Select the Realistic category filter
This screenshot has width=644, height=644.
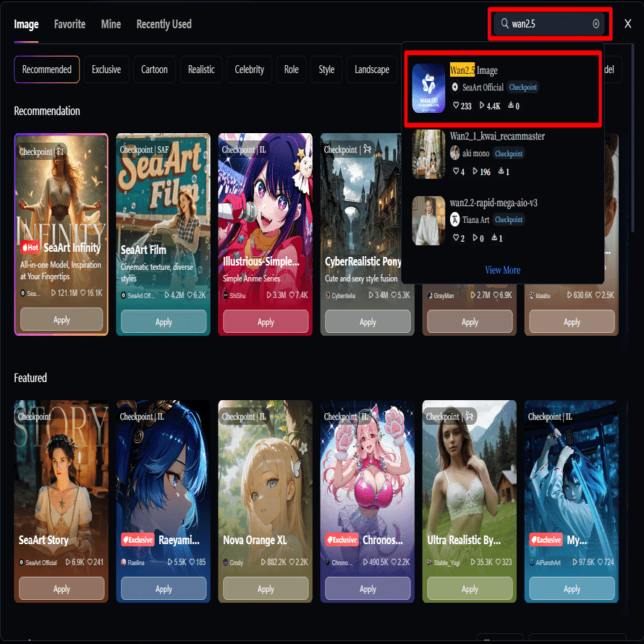(201, 69)
